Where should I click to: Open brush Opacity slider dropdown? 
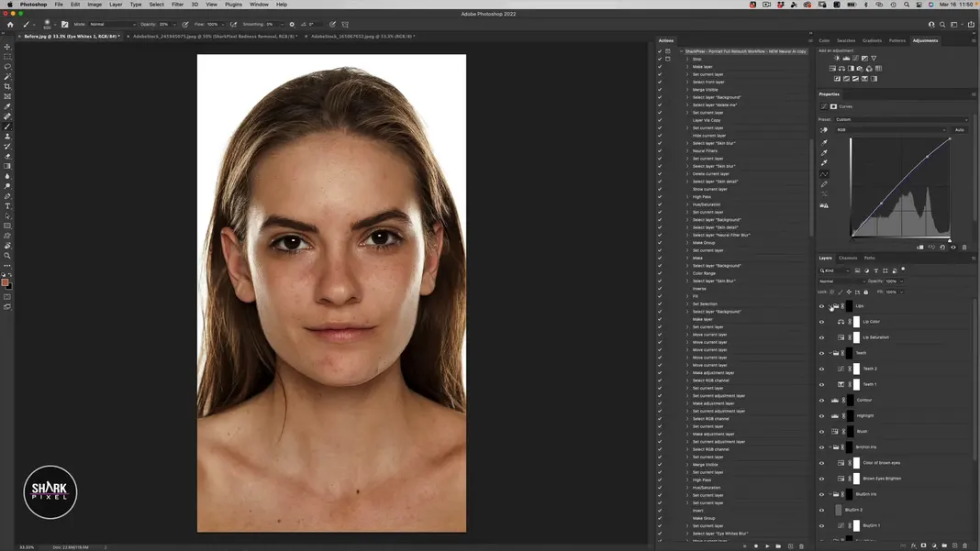174,25
